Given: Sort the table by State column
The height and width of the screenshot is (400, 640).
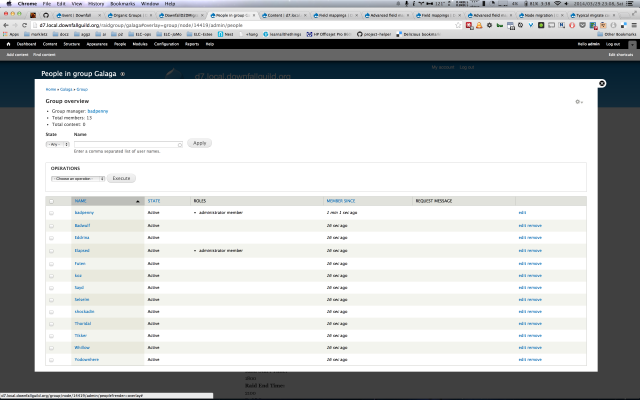Looking at the screenshot, I should click(x=154, y=201).
